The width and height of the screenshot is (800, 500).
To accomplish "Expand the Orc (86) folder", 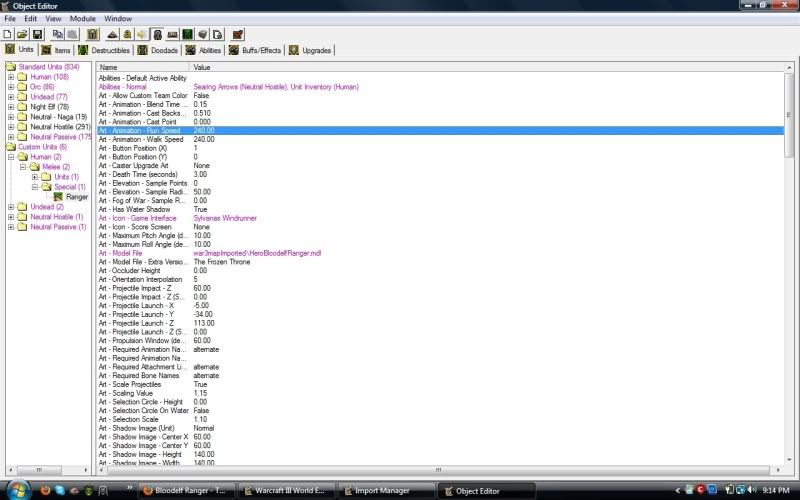I will (x=11, y=87).
